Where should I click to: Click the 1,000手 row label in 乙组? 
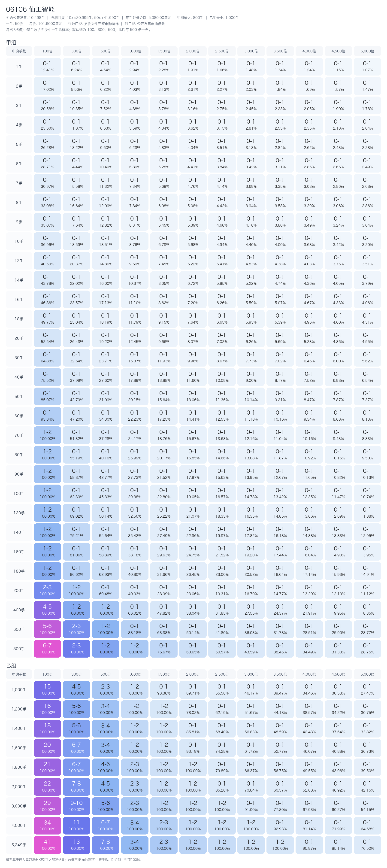pyautogui.click(x=19, y=690)
